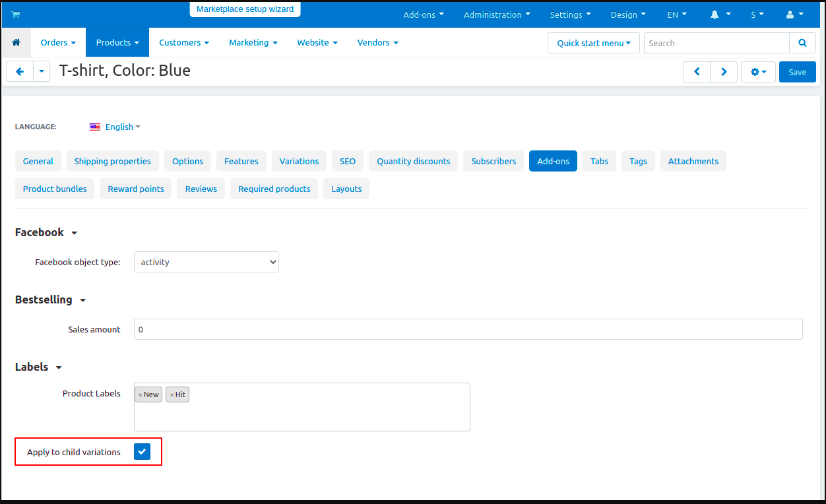Open the Administration menu
This screenshot has height=504, width=826.
coord(497,15)
